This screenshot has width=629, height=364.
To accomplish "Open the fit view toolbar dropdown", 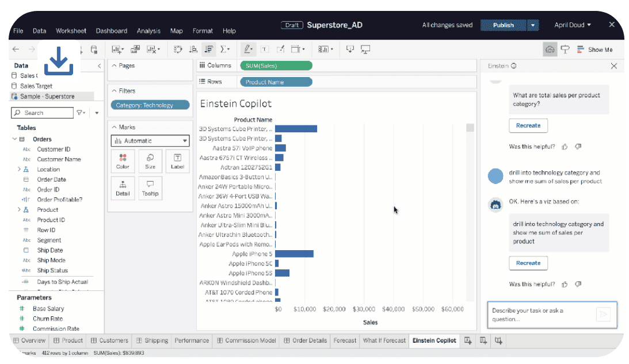I will (298, 49).
